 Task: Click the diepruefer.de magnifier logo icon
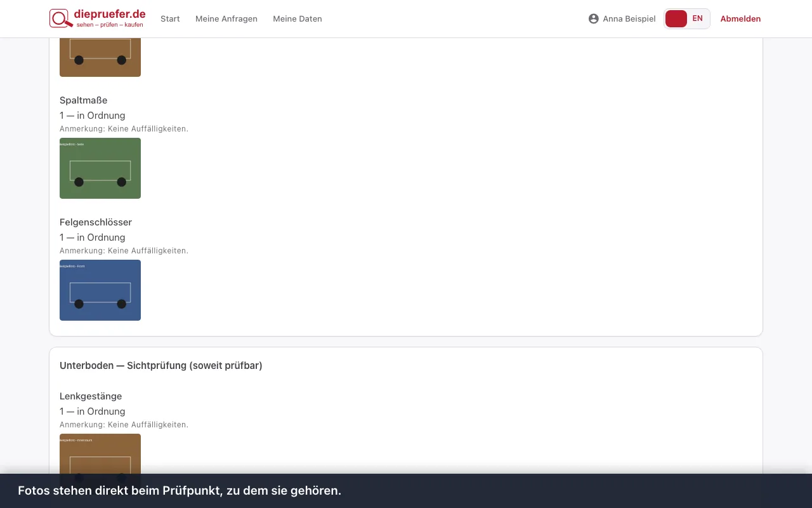pyautogui.click(x=60, y=18)
